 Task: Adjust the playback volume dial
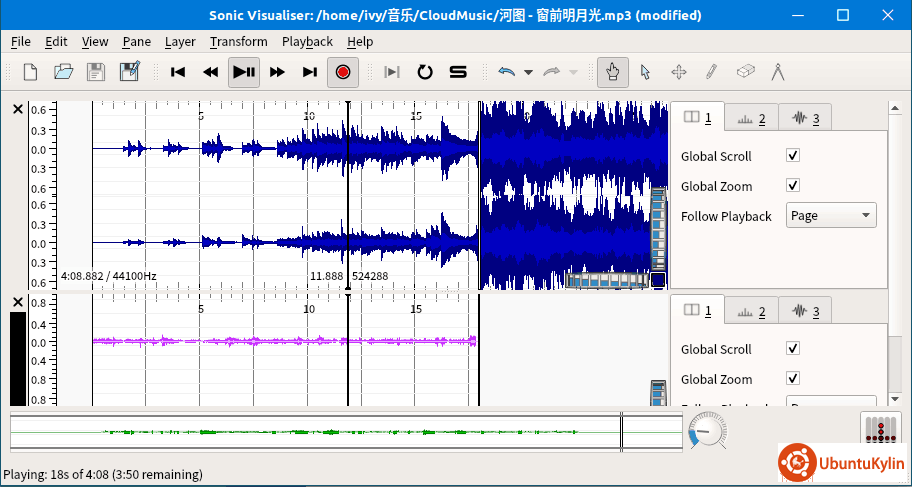(x=707, y=431)
